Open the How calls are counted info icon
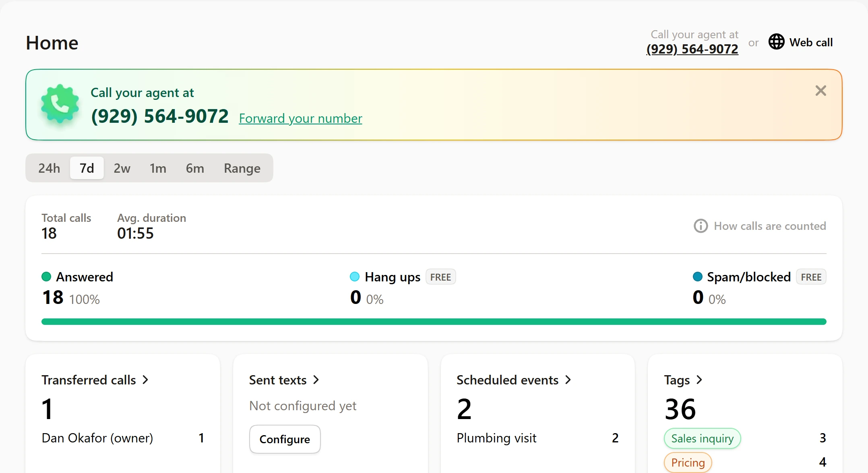This screenshot has width=868, height=473. click(x=701, y=226)
